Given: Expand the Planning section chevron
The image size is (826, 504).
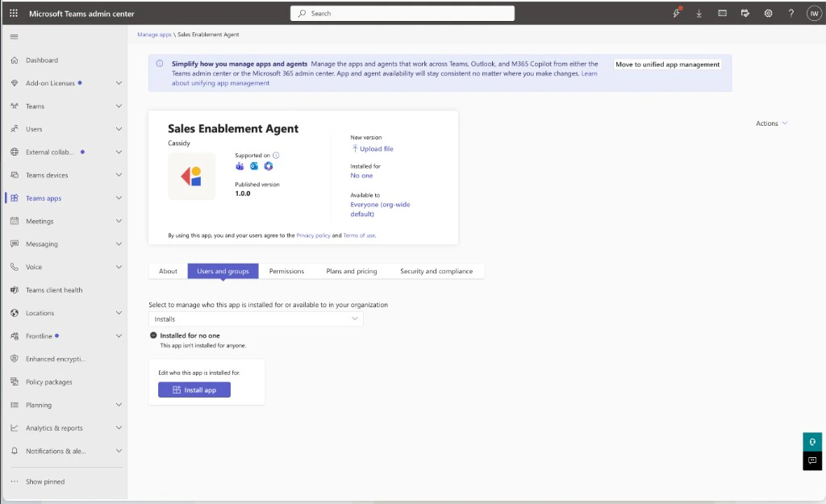Looking at the screenshot, I should click(119, 405).
